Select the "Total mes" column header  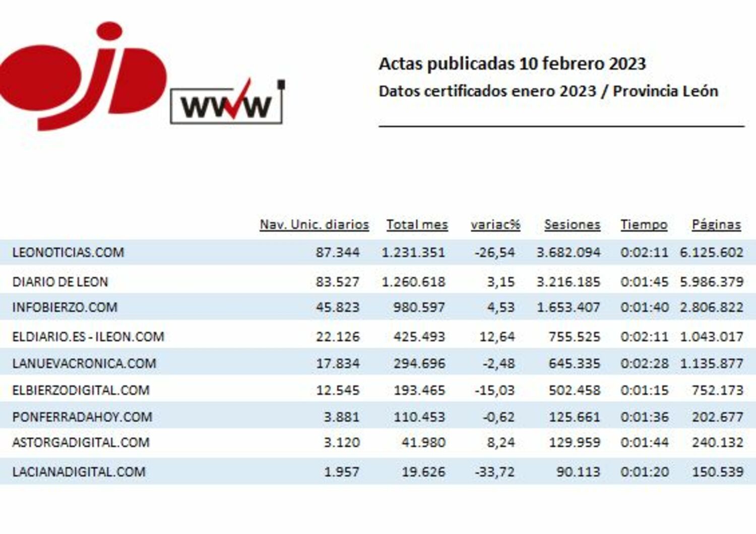(x=417, y=224)
